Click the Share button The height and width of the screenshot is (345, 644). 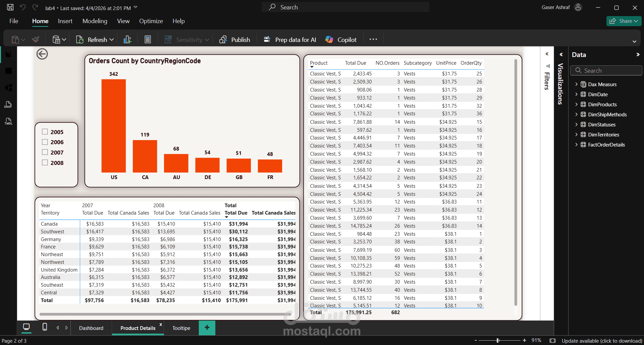click(x=624, y=21)
